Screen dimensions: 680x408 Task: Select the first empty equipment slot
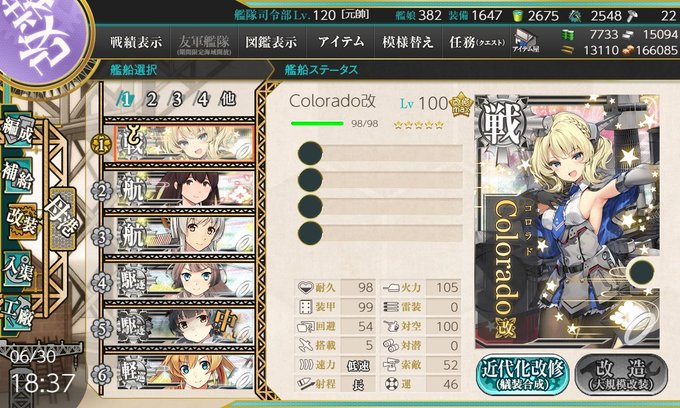pos(380,153)
